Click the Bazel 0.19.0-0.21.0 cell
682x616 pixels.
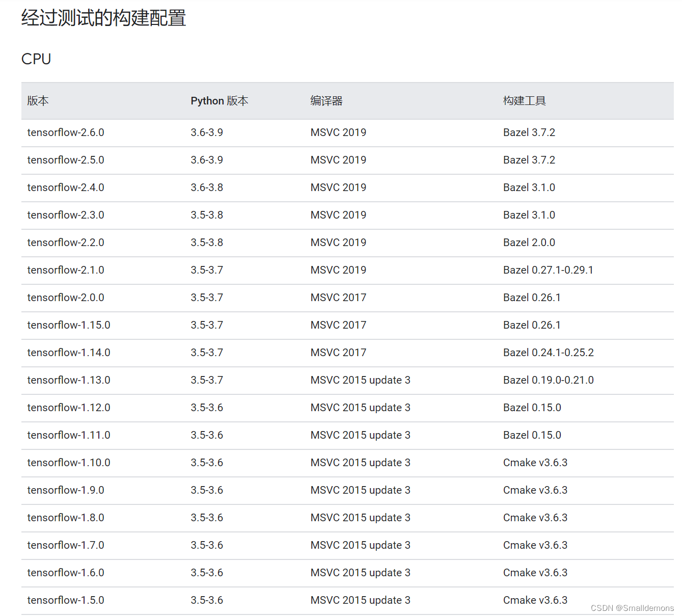click(549, 380)
